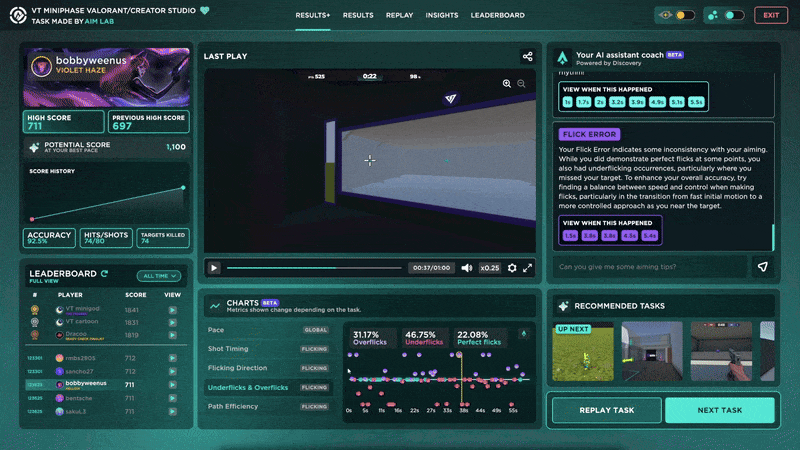Open replay settings gear
Viewport: 800px width, 450px height.
tap(513, 268)
